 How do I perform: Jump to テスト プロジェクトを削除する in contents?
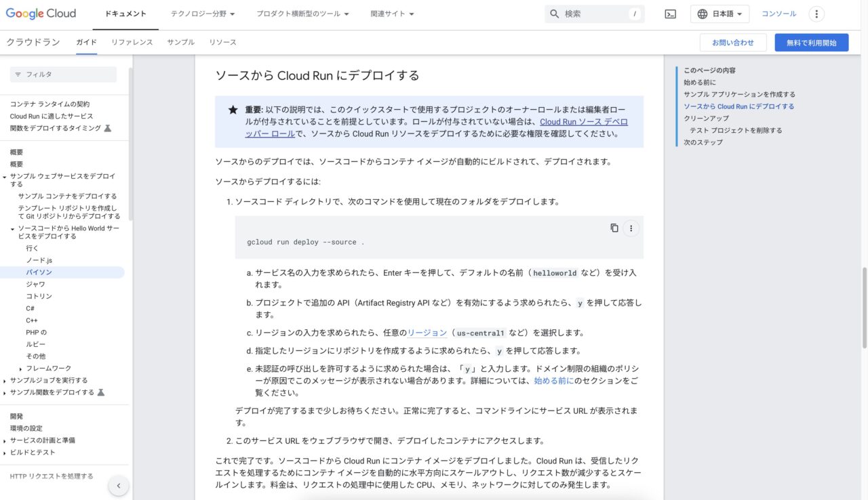(736, 130)
